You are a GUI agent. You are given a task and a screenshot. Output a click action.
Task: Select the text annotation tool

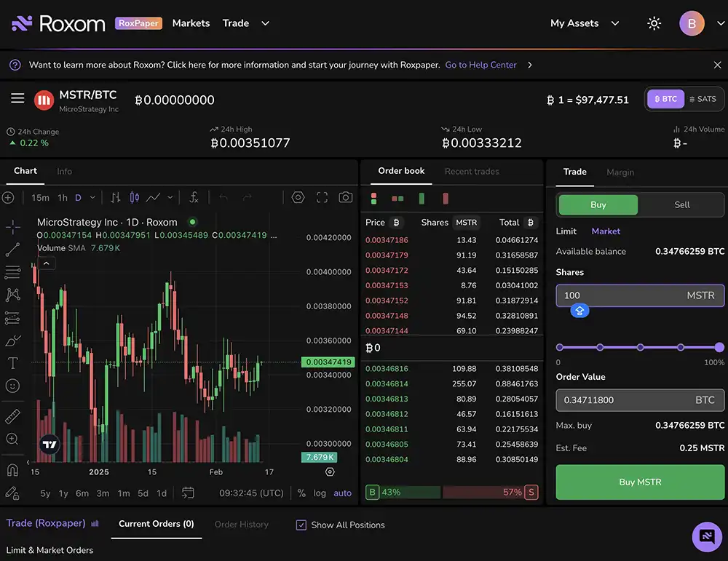click(12, 363)
